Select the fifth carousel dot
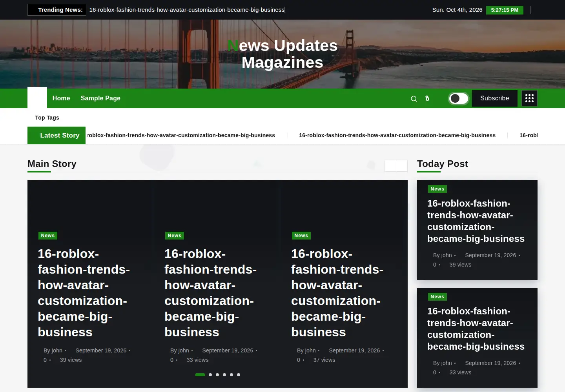565x392 pixels. tap(231, 375)
